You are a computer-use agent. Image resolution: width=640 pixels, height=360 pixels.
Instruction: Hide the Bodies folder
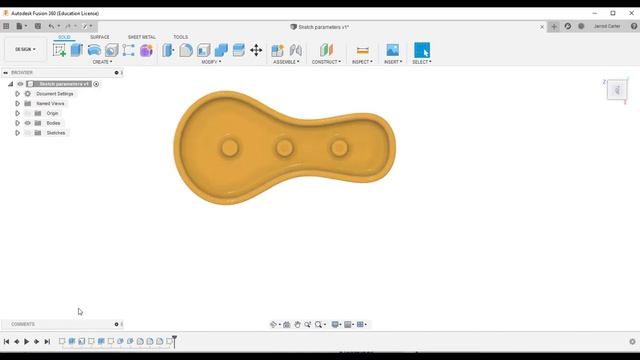28,123
